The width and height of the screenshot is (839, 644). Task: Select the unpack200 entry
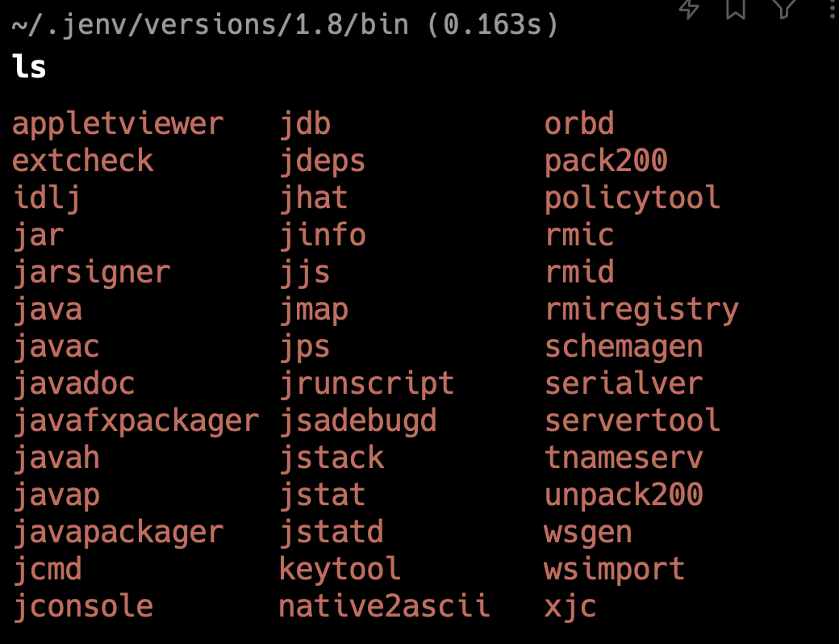coord(624,495)
